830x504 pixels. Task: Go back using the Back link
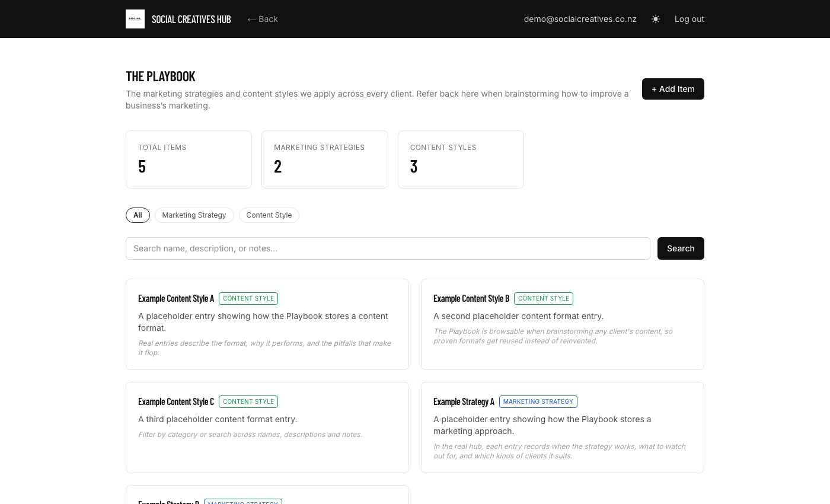[x=263, y=19]
